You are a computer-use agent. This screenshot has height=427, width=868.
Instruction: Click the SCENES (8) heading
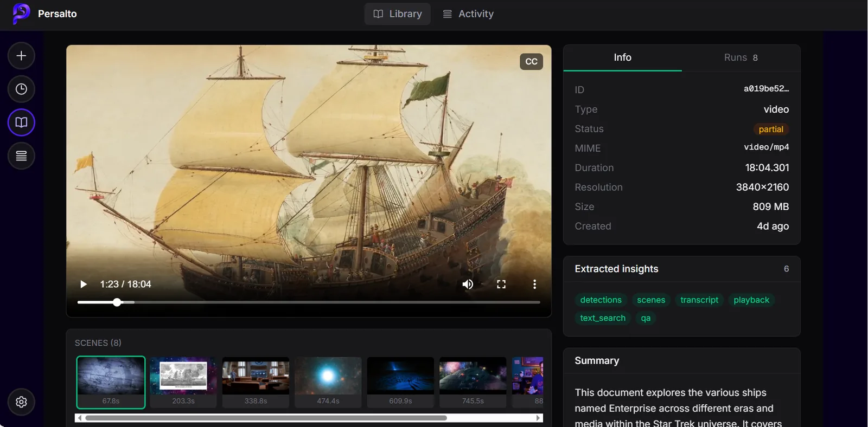coord(98,343)
